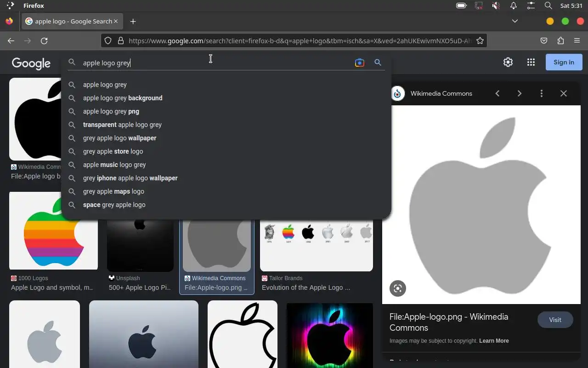Reload the current page
The image size is (588, 368).
(44, 41)
